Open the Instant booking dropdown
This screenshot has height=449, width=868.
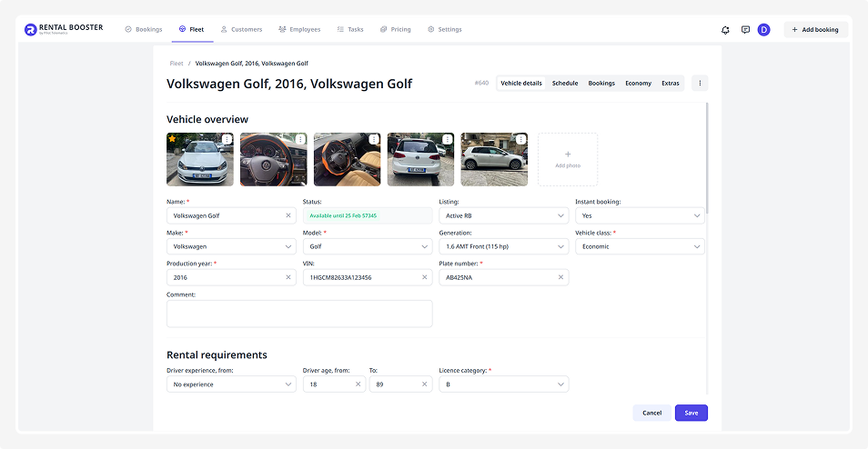click(x=640, y=215)
